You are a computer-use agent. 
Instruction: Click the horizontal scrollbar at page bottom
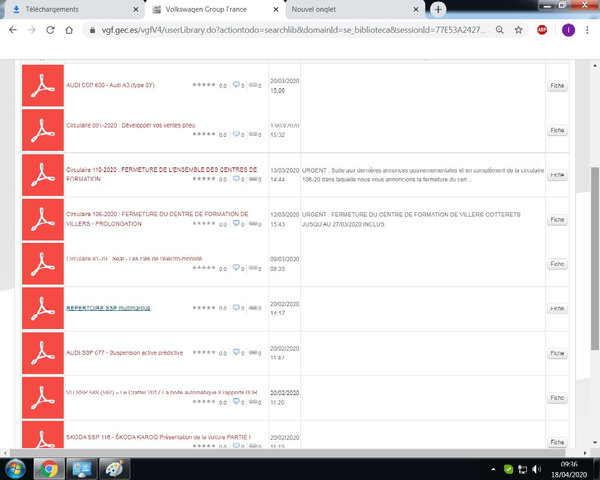pyautogui.click(x=287, y=453)
